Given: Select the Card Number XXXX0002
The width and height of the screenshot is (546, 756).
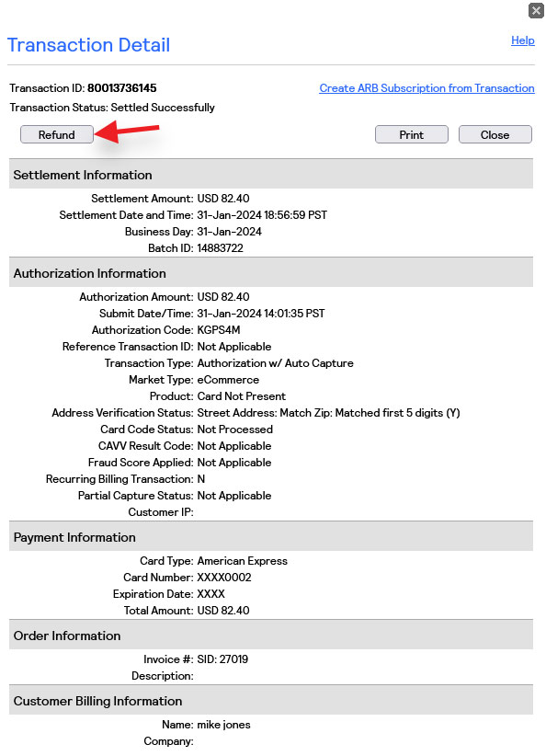Looking at the screenshot, I should (224, 578).
